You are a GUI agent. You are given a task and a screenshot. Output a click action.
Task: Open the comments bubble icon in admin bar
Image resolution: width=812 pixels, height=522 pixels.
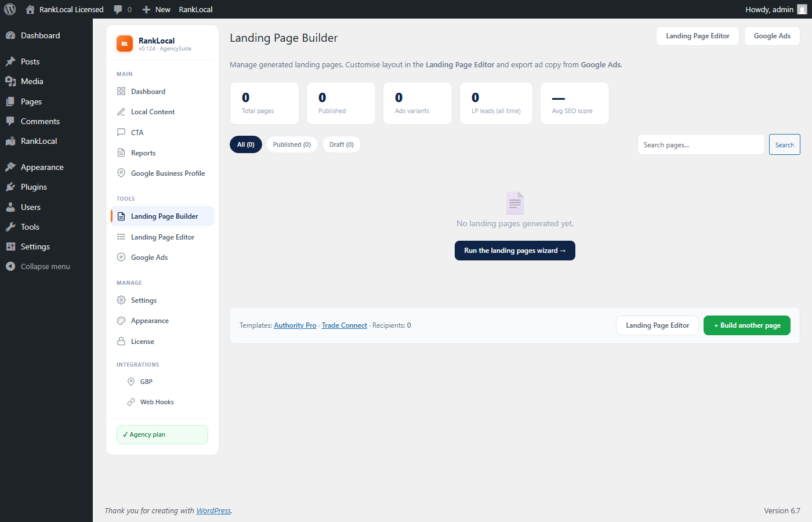coord(118,9)
